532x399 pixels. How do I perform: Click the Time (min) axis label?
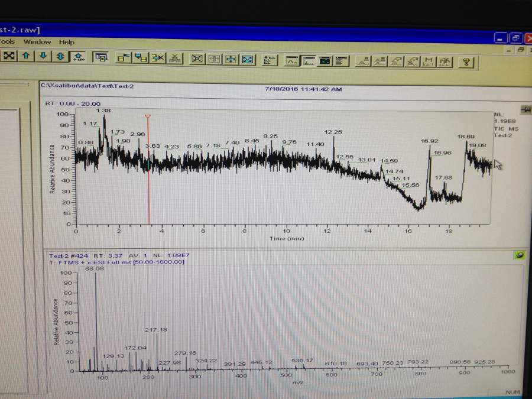click(287, 239)
